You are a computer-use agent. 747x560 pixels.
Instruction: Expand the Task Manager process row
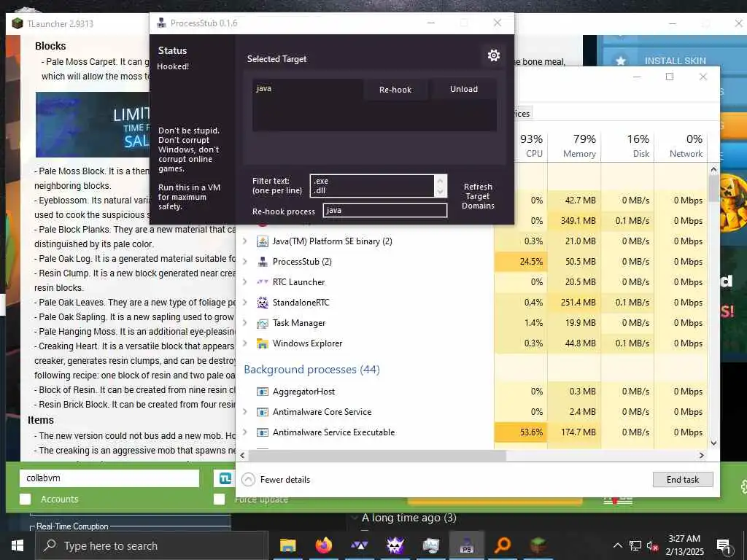(x=245, y=323)
